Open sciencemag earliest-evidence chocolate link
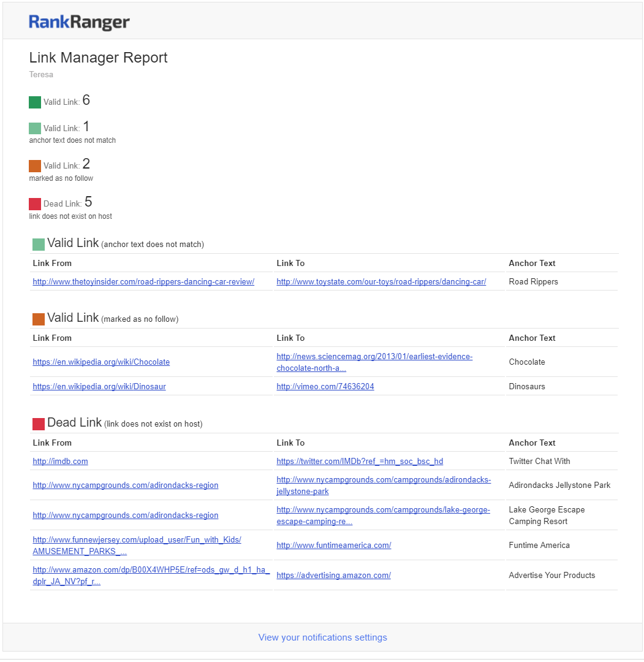Viewport: 644px width, 662px height. 374,362
